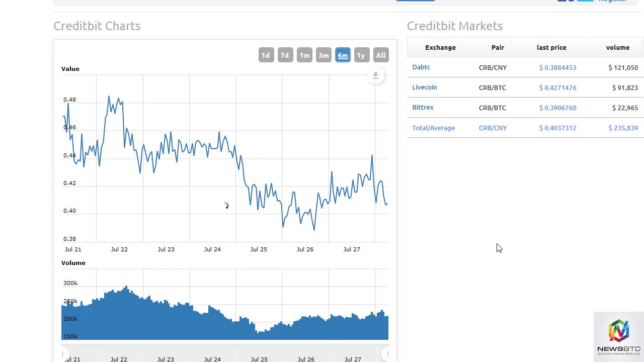Screen dimensions: 644x362
Task: Click the volume column header
Action: [617, 47]
